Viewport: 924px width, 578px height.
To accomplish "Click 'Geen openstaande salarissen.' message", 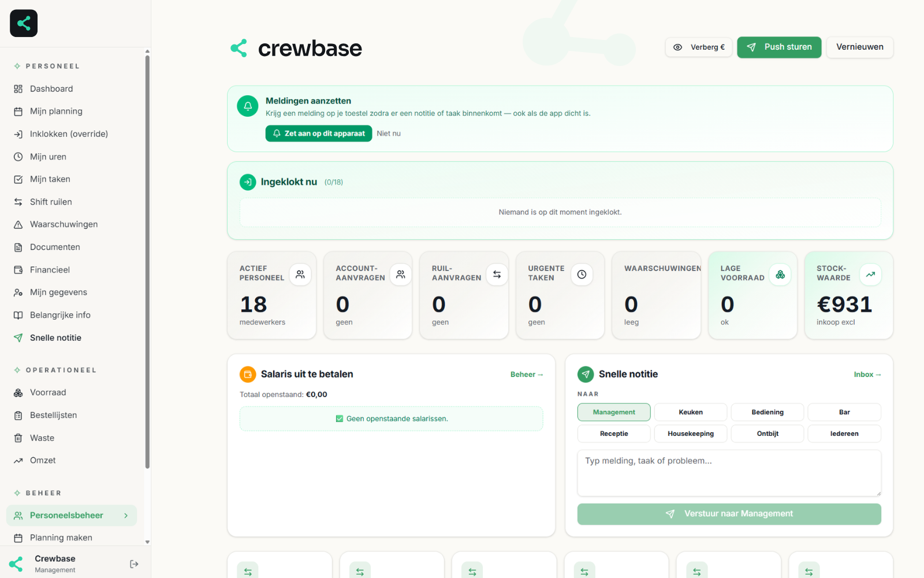I will (x=392, y=419).
